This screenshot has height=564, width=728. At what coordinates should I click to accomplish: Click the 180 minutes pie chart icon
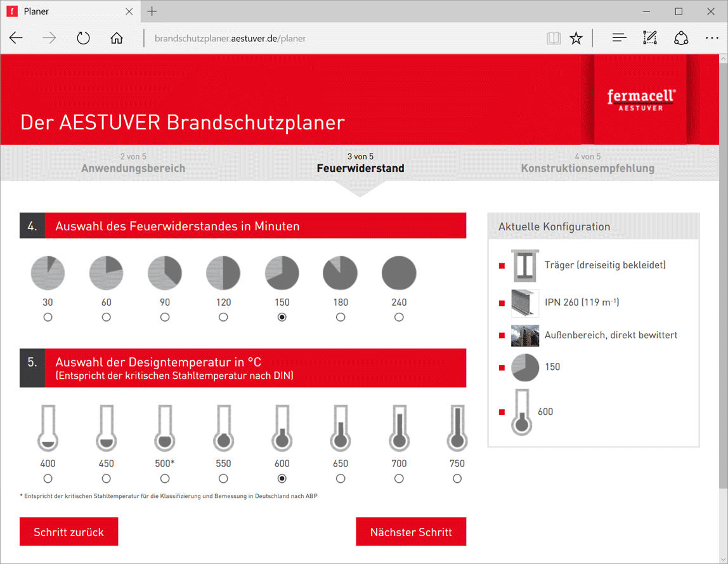(341, 273)
